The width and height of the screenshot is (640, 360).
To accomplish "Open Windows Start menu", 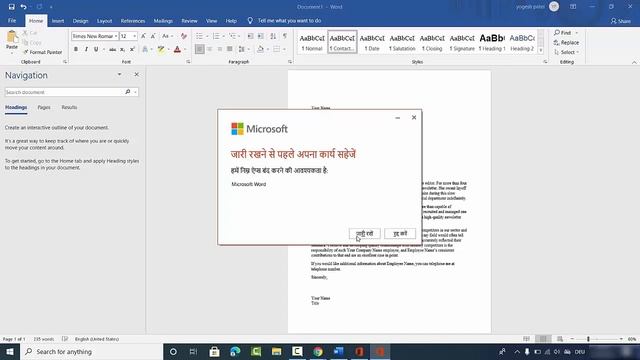I will pyautogui.click(x=10, y=351).
